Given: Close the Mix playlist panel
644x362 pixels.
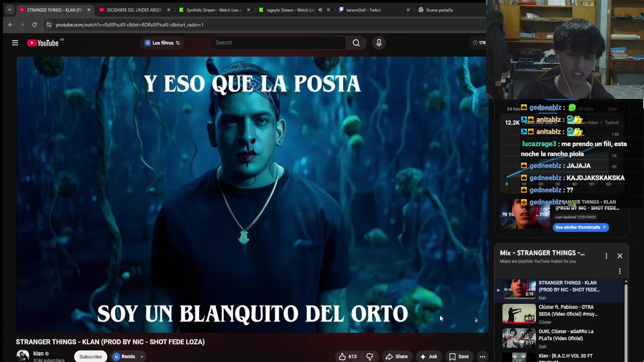Looking at the screenshot, I should pyautogui.click(x=620, y=256).
